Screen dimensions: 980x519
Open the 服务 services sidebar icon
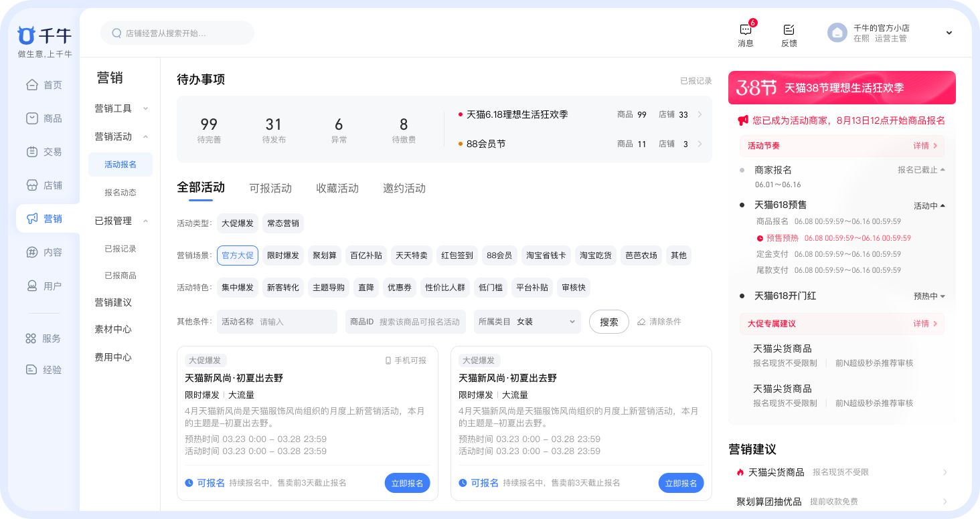click(31, 338)
